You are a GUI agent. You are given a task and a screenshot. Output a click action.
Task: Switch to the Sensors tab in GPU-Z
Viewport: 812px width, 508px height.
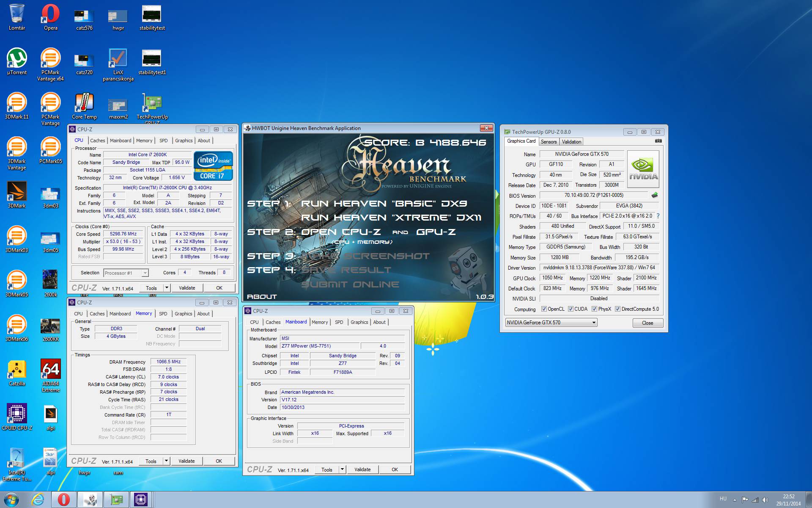click(549, 142)
